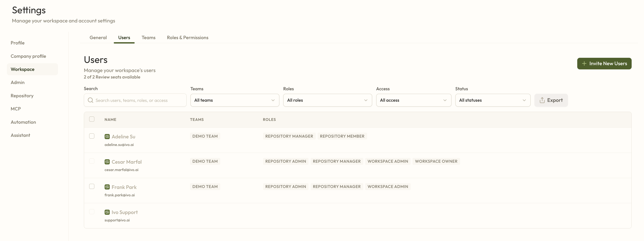Viewport: 644px width, 241px height.
Task: Check the Adeline Su row checkbox
Action: click(x=92, y=136)
